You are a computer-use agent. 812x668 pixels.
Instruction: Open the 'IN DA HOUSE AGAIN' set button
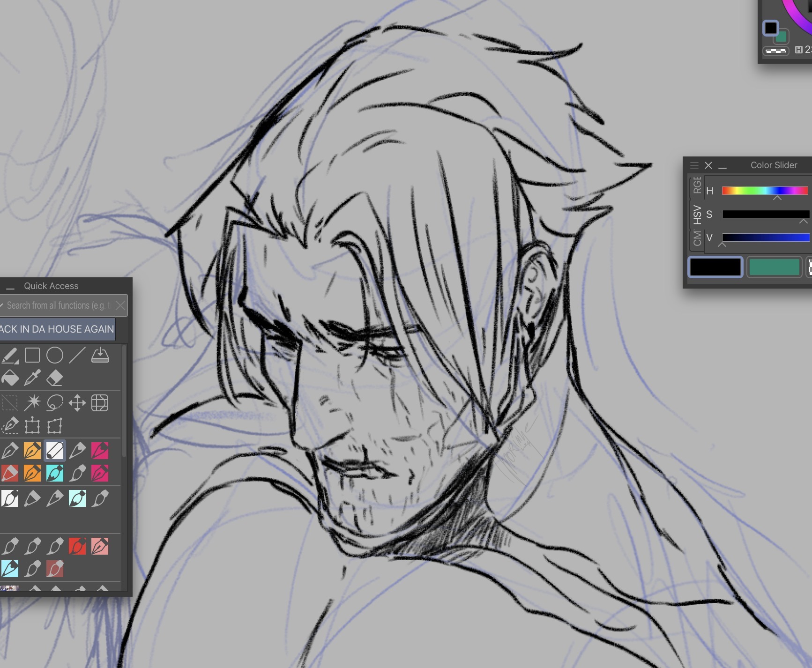click(57, 329)
